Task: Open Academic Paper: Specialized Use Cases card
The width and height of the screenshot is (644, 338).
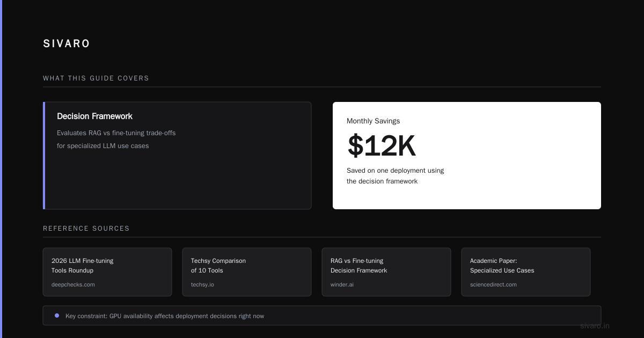Action: [x=526, y=272]
